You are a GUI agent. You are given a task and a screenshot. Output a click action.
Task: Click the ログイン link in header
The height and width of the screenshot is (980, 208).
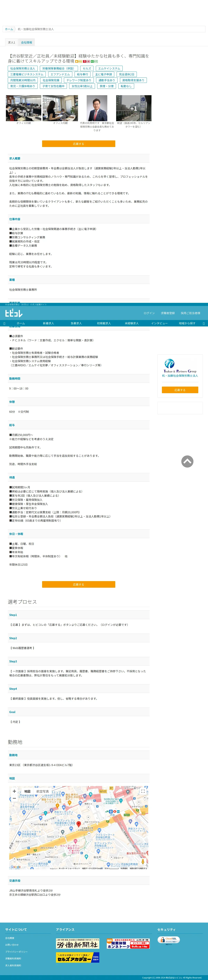click(149, 313)
